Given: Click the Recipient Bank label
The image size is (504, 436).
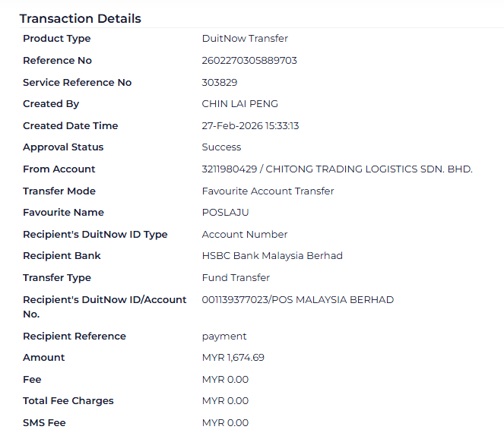Looking at the screenshot, I should click(62, 256).
